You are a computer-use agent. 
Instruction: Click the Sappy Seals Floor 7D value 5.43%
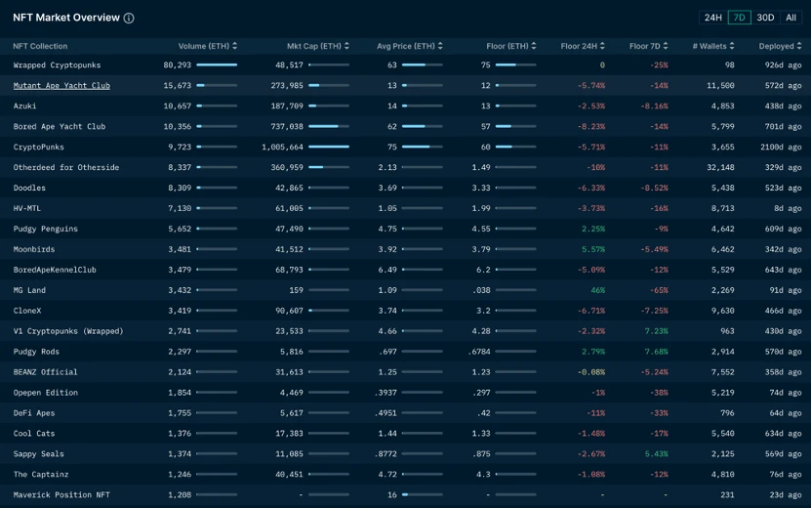coord(656,454)
